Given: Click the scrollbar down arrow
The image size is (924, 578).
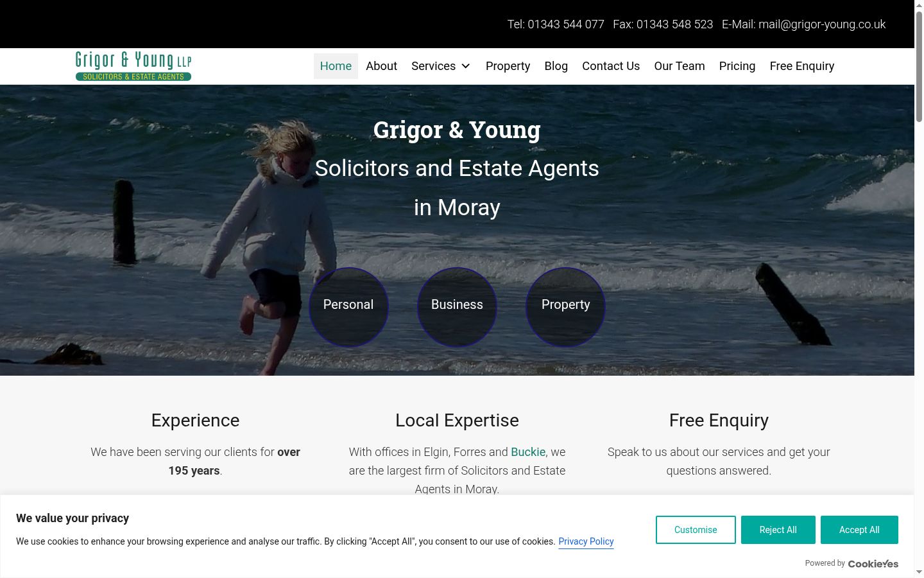Looking at the screenshot, I should click(919, 572).
